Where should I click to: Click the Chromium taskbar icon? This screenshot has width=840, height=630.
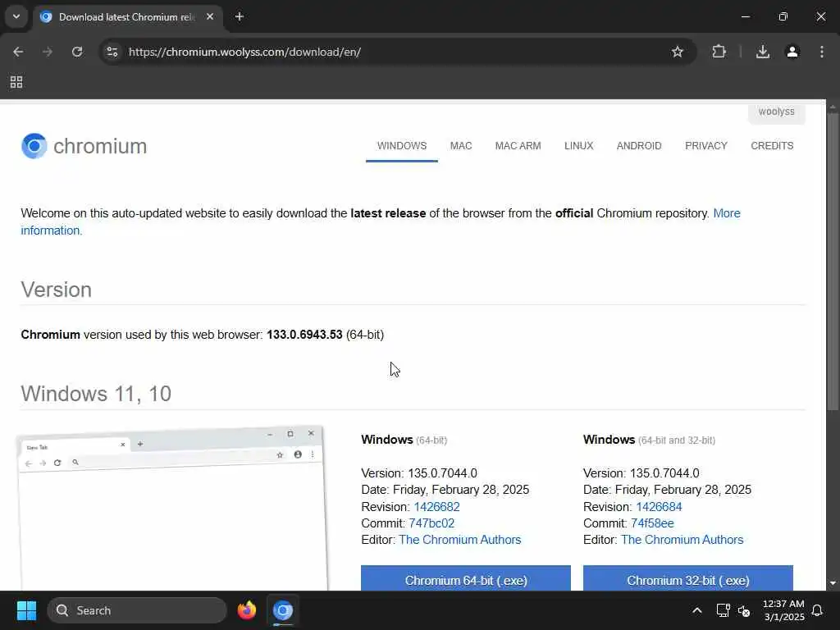282,610
